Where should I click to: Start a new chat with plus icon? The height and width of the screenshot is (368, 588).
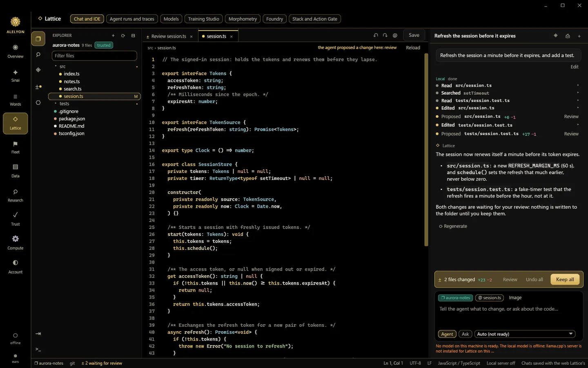coord(579,36)
